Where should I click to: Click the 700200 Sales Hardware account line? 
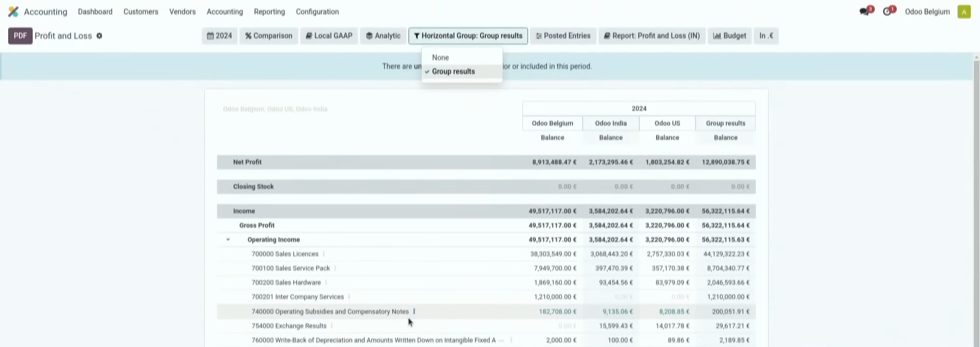coord(286,282)
